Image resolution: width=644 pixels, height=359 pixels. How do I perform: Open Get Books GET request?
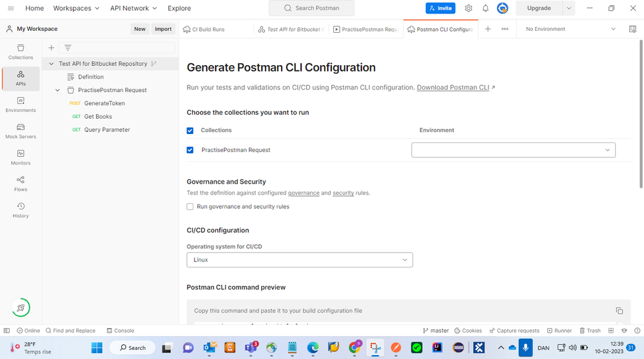coord(98,116)
